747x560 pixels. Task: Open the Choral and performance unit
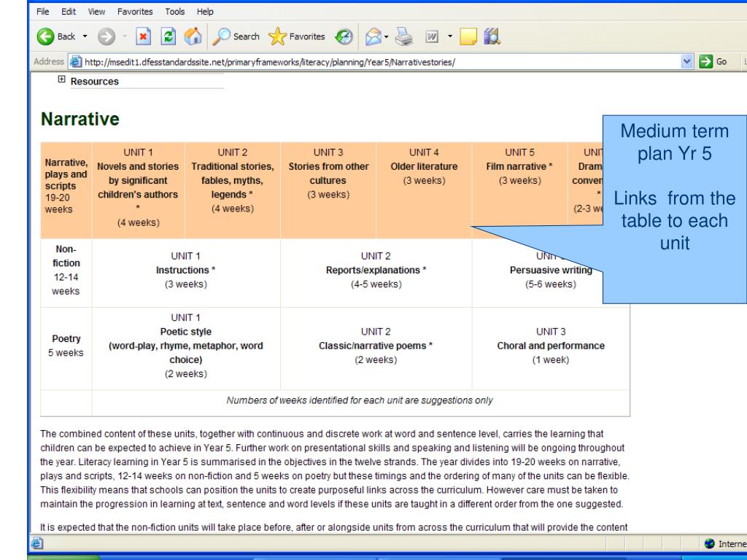click(551, 346)
